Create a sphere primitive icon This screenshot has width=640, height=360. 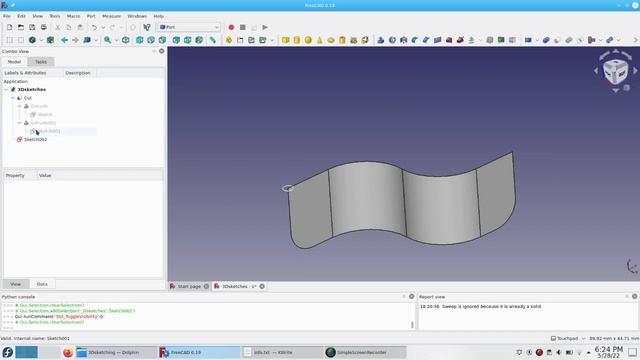tap(308, 40)
